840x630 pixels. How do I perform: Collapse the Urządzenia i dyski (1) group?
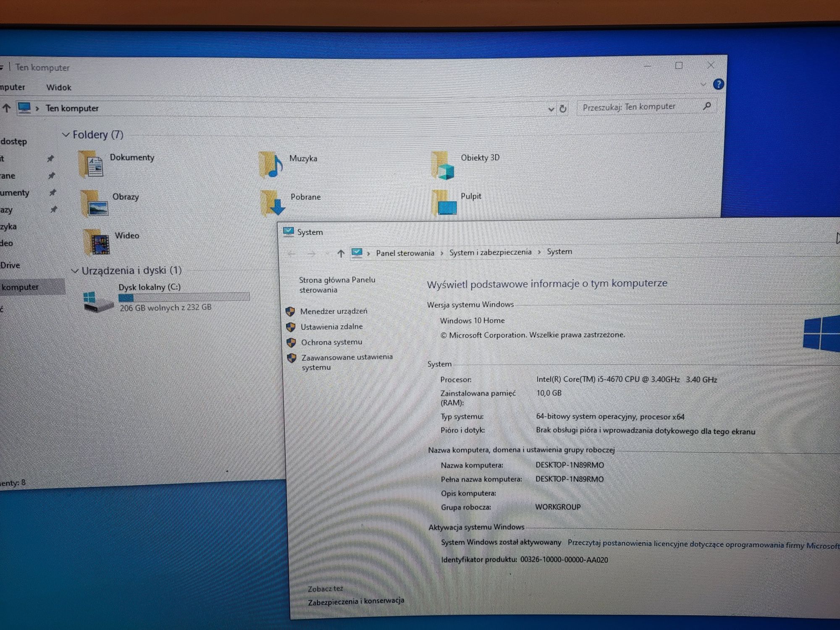coord(75,271)
